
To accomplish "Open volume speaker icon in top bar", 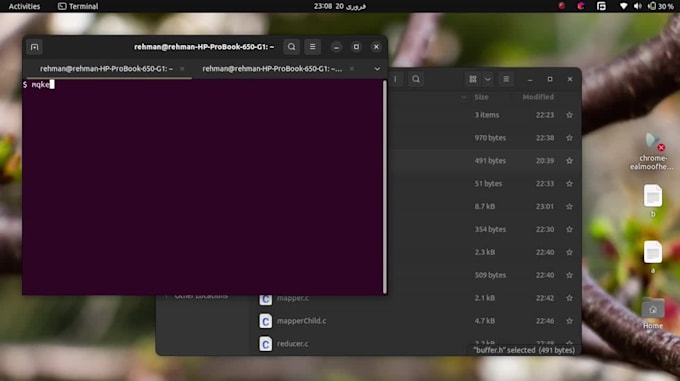I will coord(638,6).
